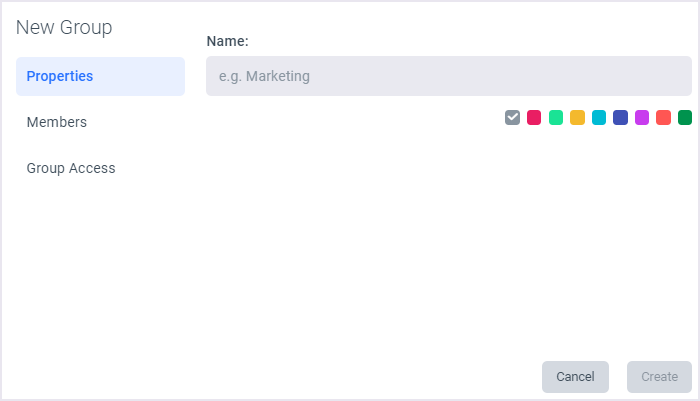Pick the crimson red color swatch
The height and width of the screenshot is (401, 700).
tap(534, 117)
